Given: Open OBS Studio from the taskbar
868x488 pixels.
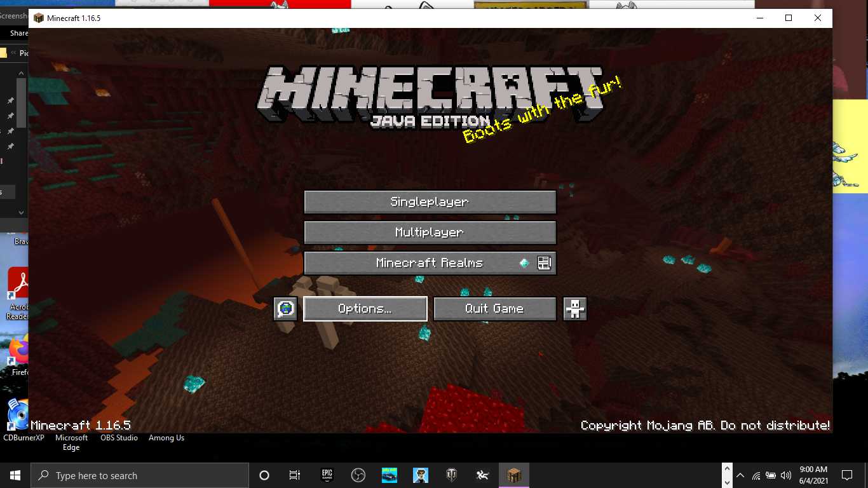Looking at the screenshot, I should point(358,475).
